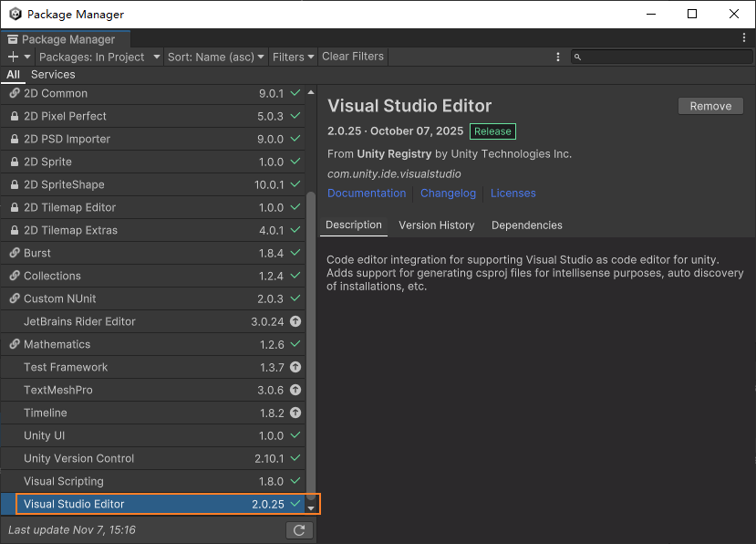Click the link icon beside Mathematics
756x544 pixels.
tap(15, 344)
